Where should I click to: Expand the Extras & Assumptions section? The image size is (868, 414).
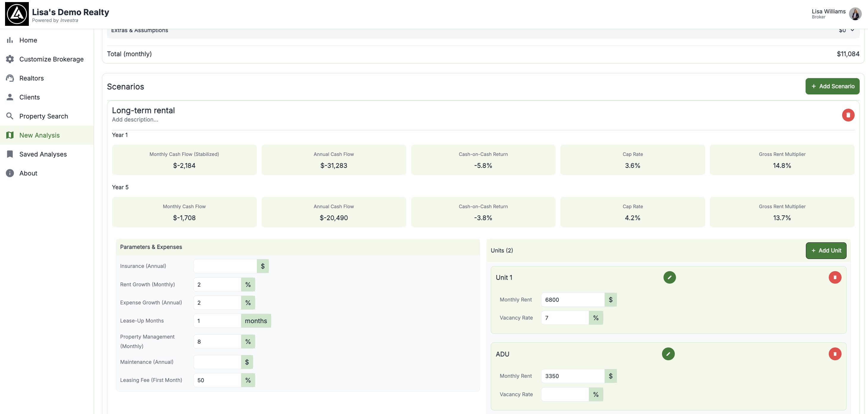coord(852,30)
